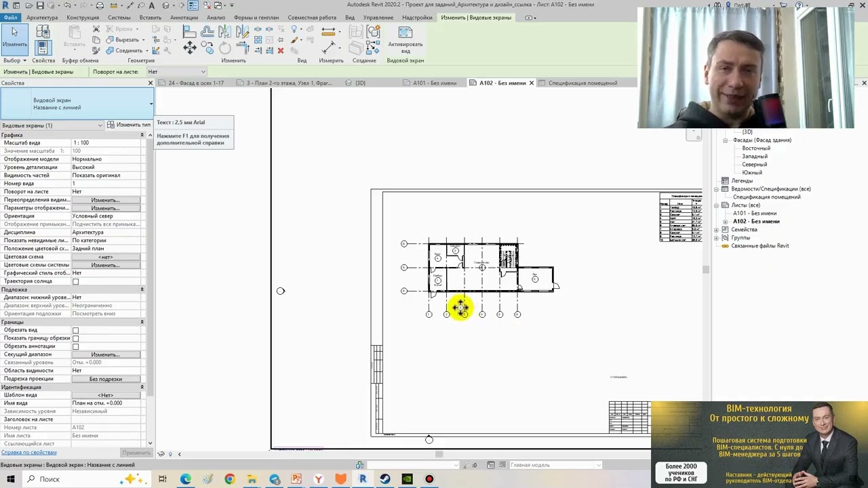This screenshot has width=868, height=488.
Task: Click Активировать вид button
Action: (x=405, y=41)
